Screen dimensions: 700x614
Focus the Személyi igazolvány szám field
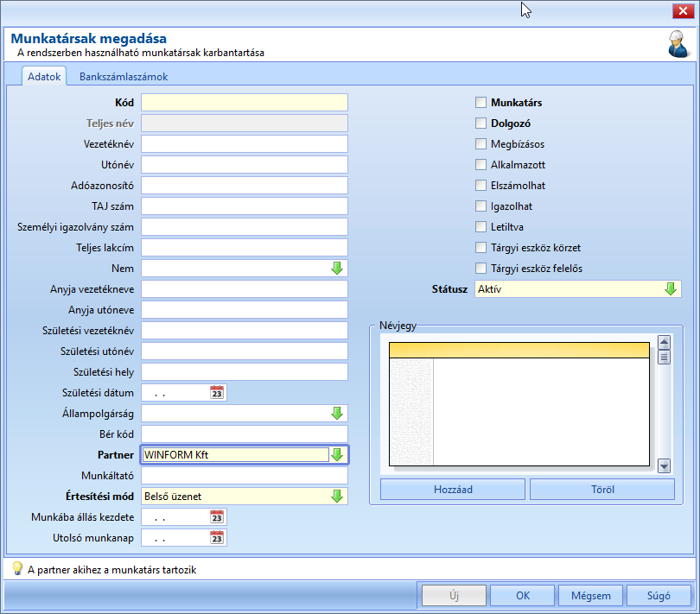(x=245, y=226)
